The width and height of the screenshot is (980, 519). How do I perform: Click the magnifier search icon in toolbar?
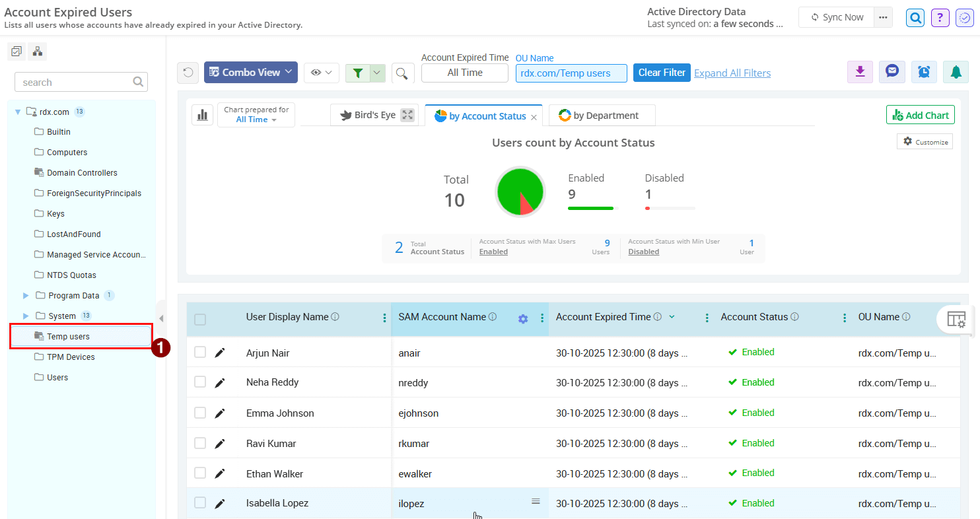tap(402, 73)
